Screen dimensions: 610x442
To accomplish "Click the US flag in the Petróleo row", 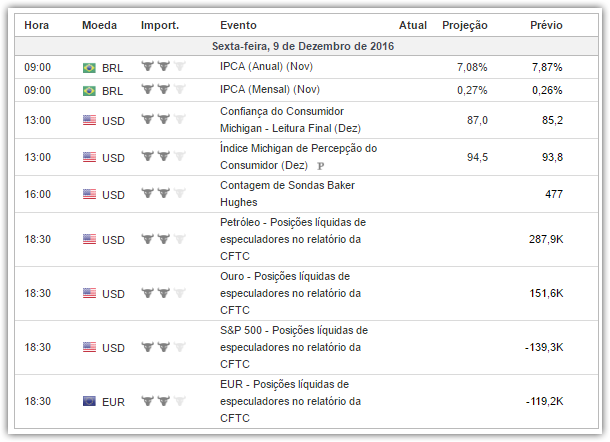I will [89, 240].
